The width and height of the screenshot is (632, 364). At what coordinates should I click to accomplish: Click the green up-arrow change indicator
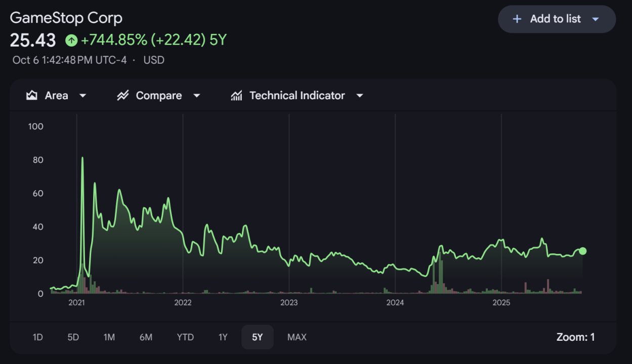pyautogui.click(x=71, y=40)
